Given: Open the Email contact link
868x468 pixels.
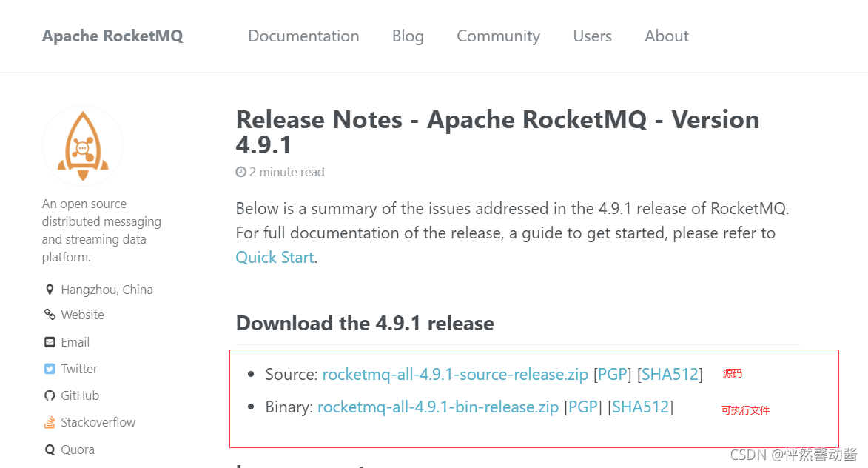Looking at the screenshot, I should pos(75,342).
